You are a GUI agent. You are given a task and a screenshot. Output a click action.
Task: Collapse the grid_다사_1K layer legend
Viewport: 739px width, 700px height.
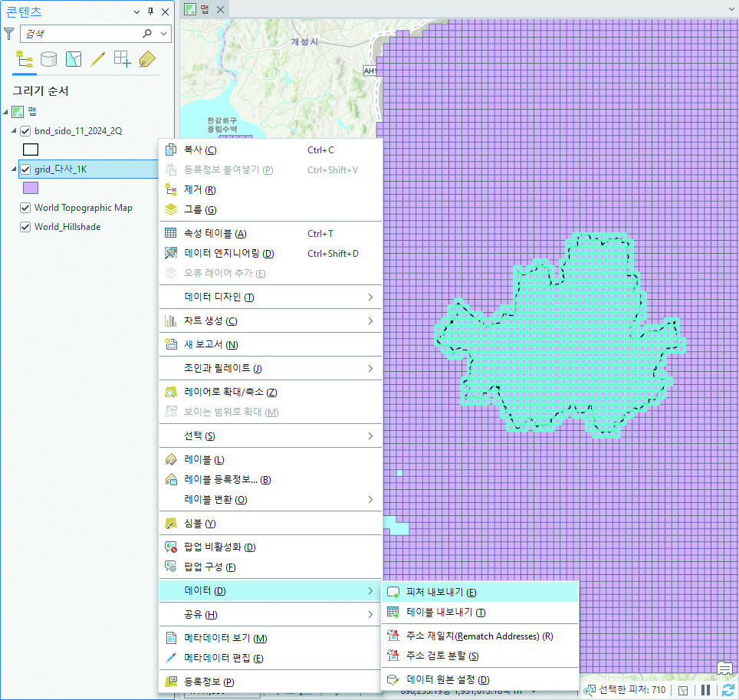tap(15, 169)
